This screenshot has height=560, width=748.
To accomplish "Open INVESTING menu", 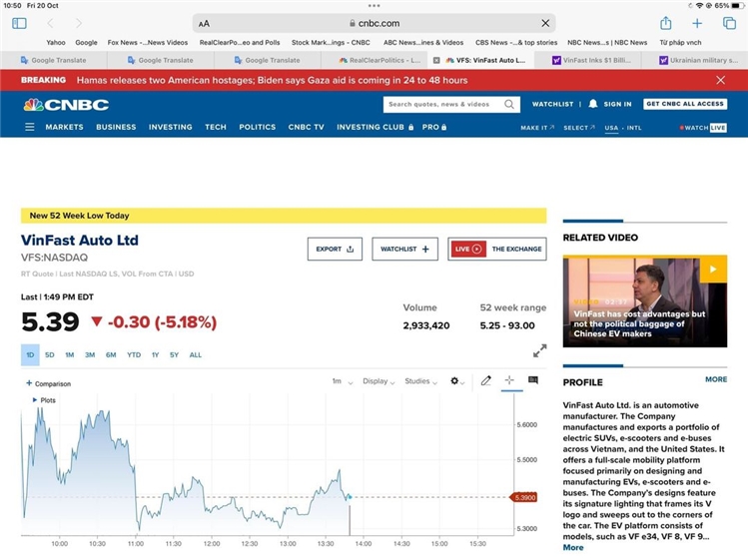I will (171, 127).
